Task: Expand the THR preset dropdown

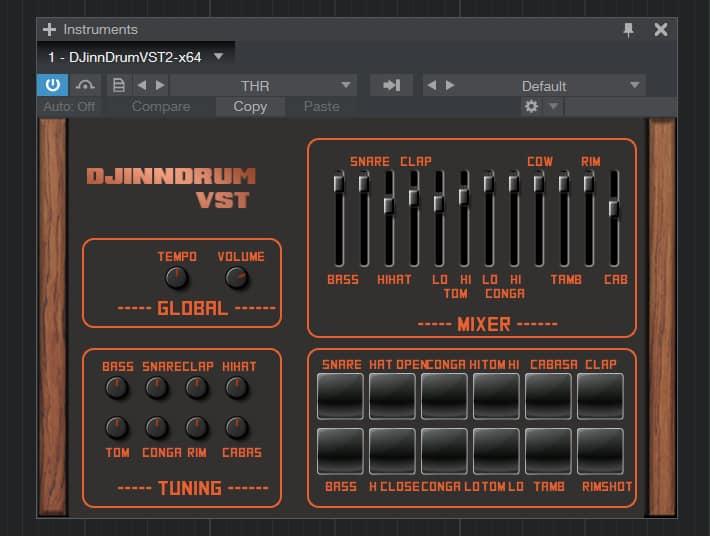Action: [347, 85]
